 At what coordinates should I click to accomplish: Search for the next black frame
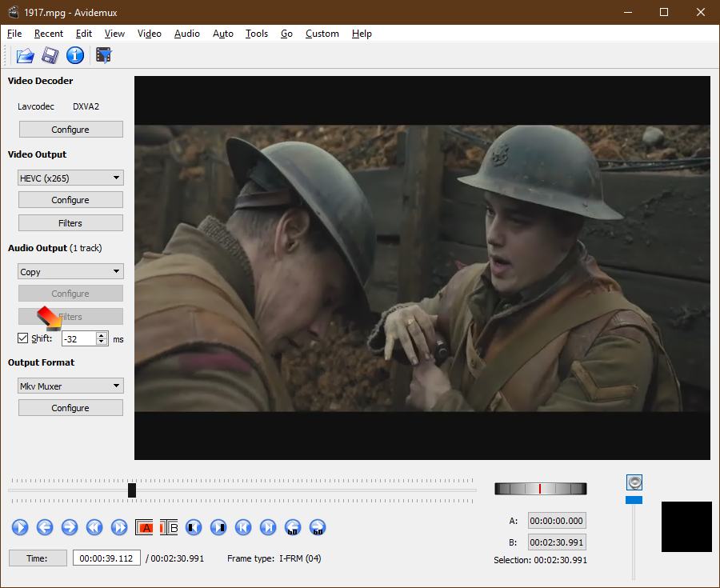(x=218, y=527)
